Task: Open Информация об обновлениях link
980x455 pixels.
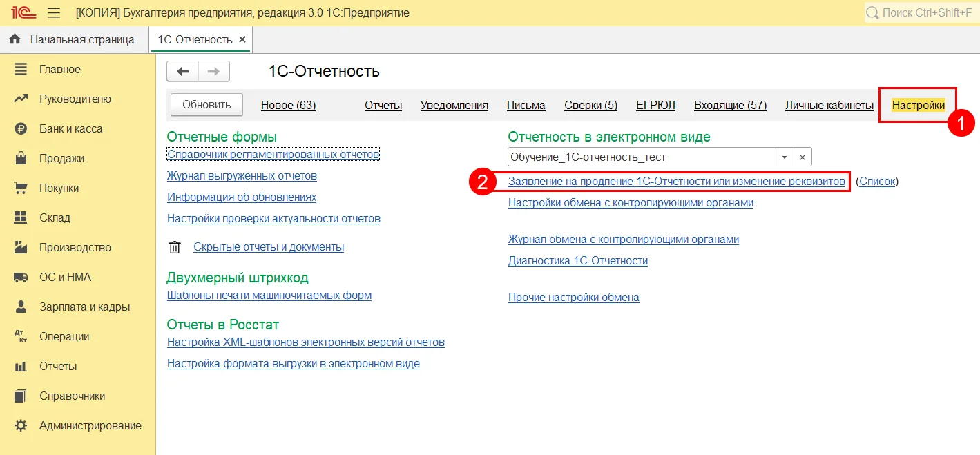Action: (x=242, y=197)
